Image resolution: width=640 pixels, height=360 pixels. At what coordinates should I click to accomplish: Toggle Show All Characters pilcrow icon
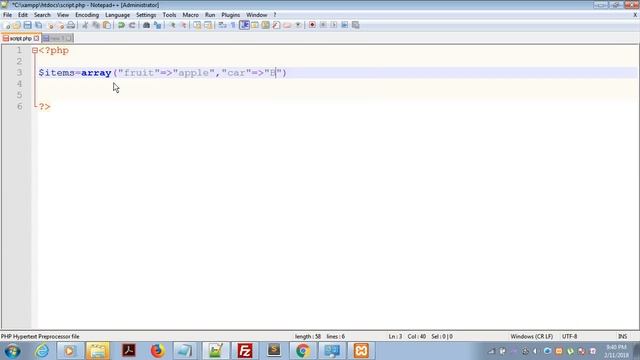click(x=233, y=25)
